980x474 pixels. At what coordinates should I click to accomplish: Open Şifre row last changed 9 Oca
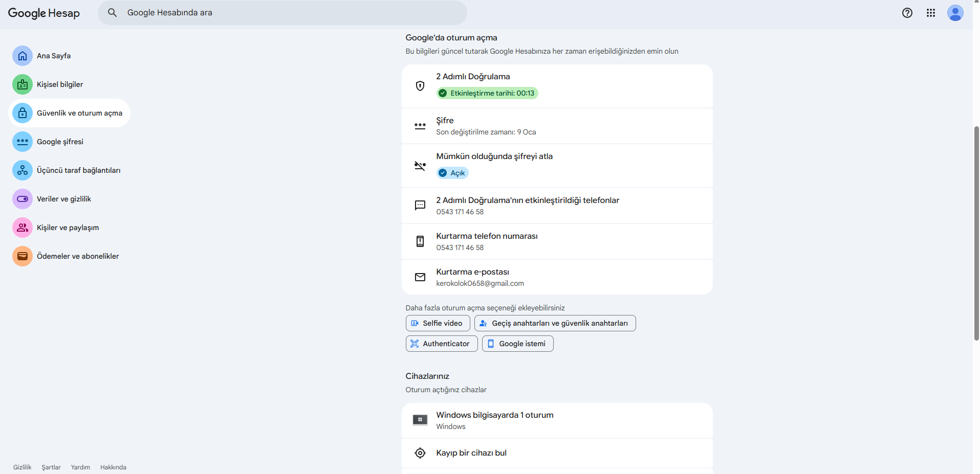click(557, 126)
